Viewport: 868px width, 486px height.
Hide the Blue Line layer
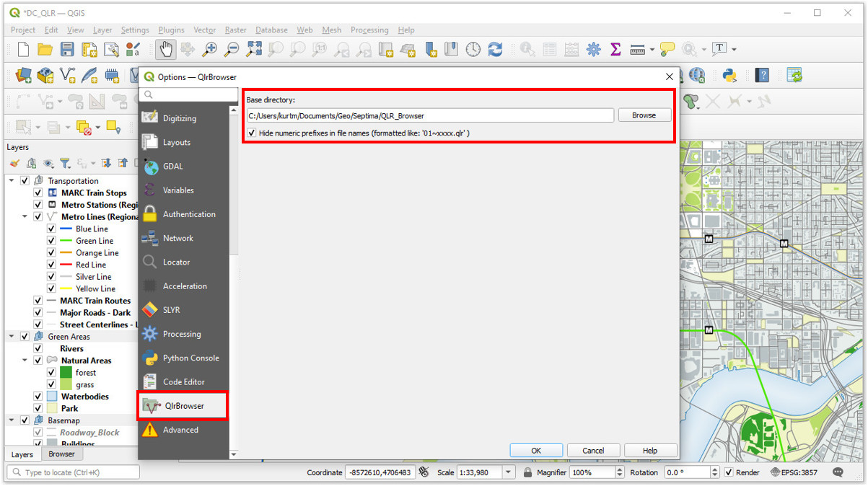pos(50,229)
